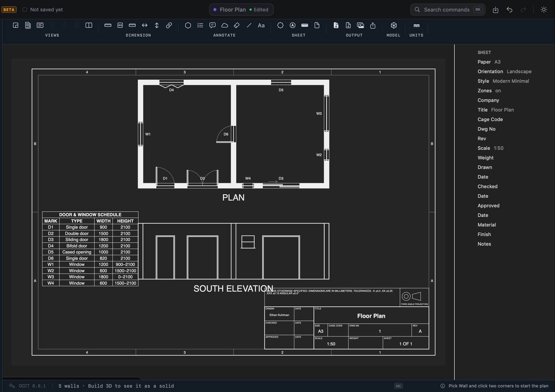The height and width of the screenshot is (392, 555).
Task: Click the Not saved yet status
Action: point(43,10)
